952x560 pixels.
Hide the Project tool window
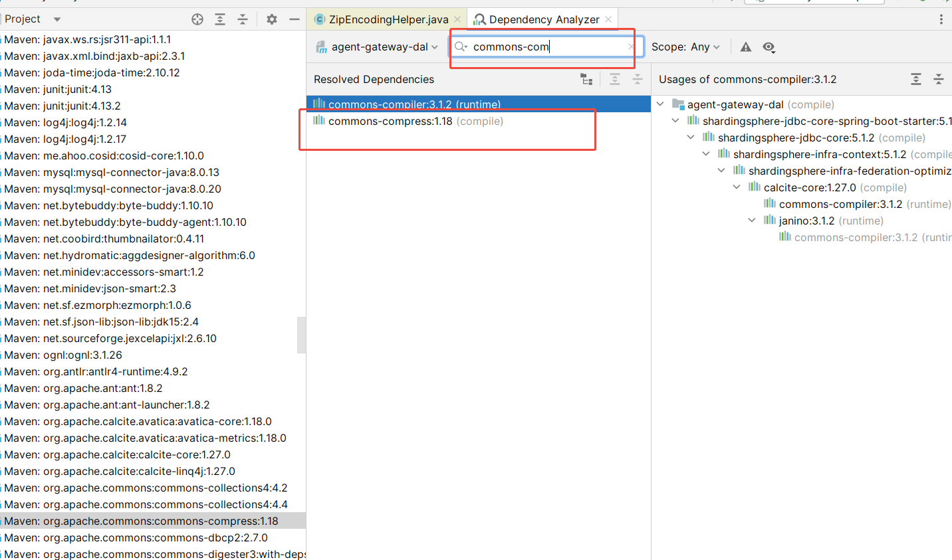click(x=295, y=19)
